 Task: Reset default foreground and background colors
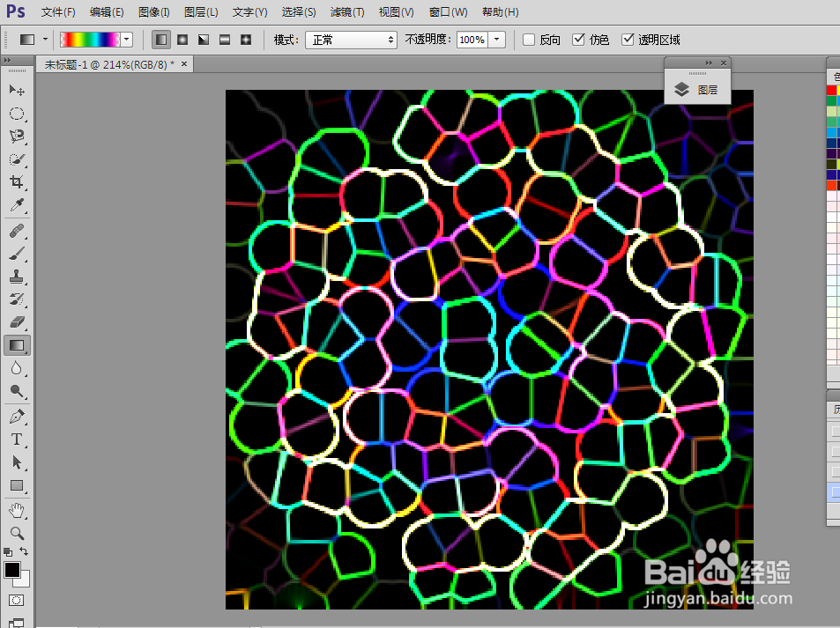8,551
